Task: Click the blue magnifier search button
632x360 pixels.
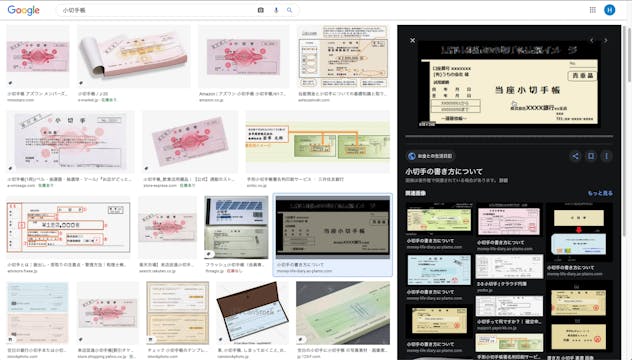Action: 289,10
